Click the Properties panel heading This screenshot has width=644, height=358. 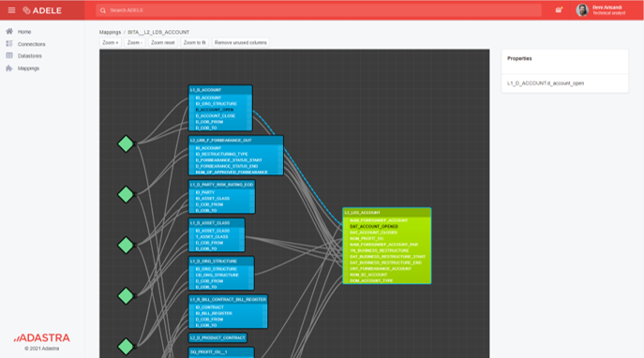pos(519,59)
